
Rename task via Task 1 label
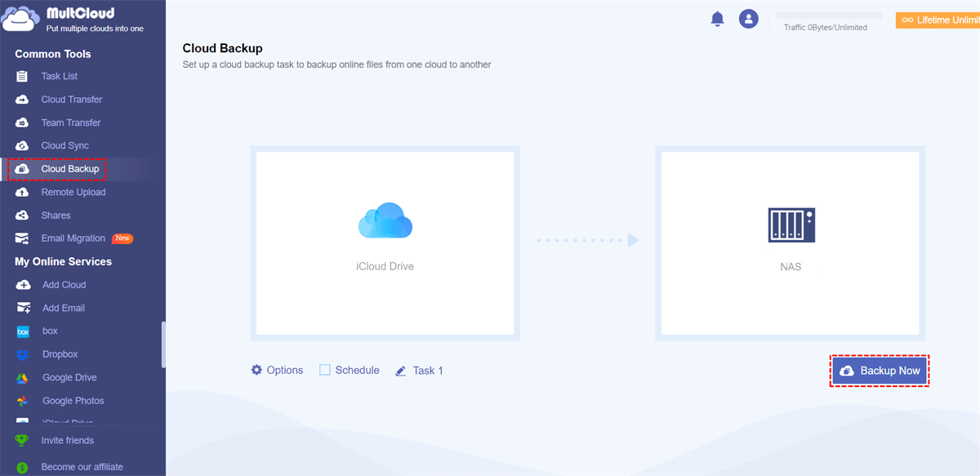(428, 371)
